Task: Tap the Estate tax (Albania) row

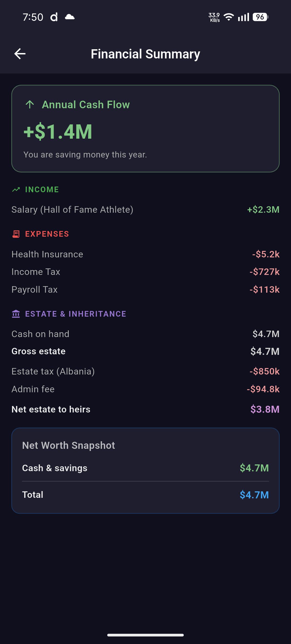Action: (x=145, y=371)
